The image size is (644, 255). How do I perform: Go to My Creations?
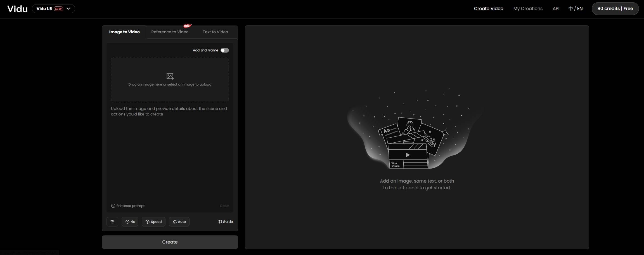528,9
